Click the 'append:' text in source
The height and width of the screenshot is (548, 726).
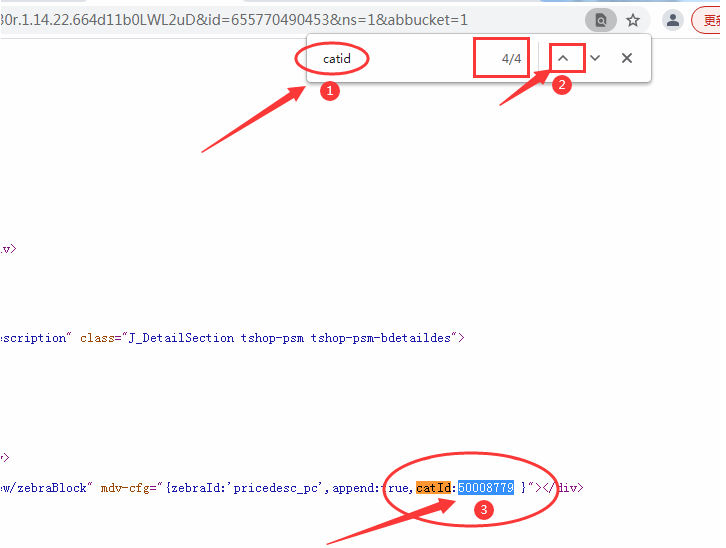tap(356, 488)
